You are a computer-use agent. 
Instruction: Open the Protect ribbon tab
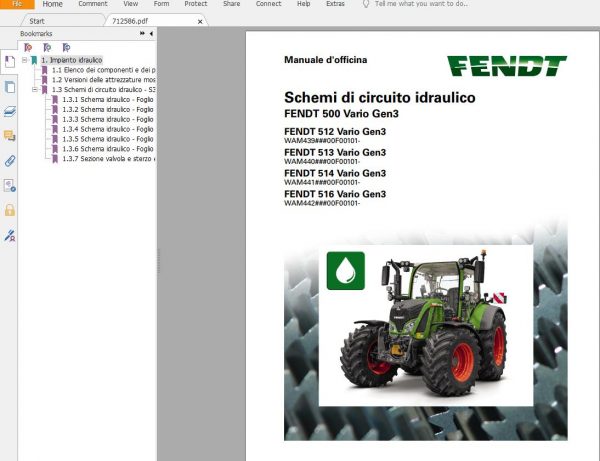[x=196, y=4]
